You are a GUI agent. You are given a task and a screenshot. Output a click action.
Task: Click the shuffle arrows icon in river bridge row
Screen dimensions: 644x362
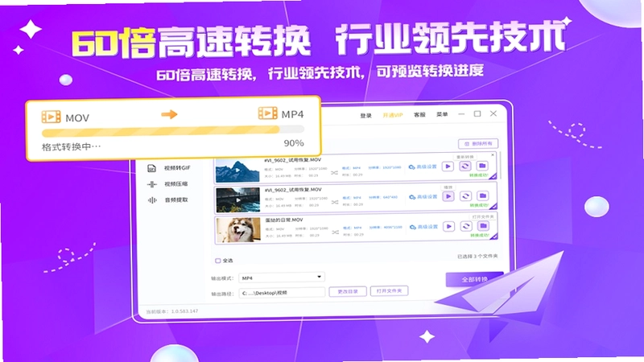point(335,203)
